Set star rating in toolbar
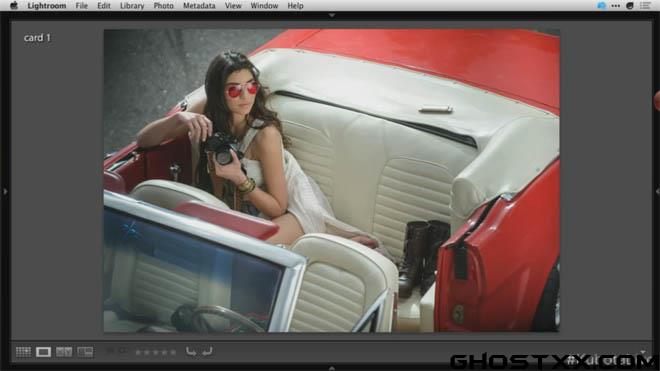660x371 pixels. (155, 352)
